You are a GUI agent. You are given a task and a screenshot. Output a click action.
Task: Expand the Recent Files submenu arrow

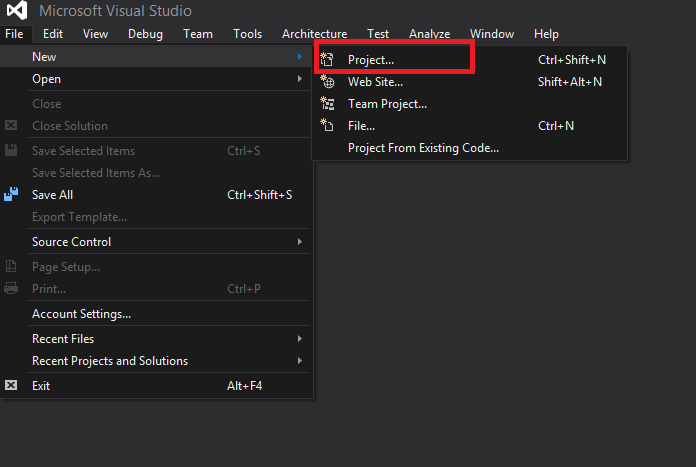coord(300,339)
